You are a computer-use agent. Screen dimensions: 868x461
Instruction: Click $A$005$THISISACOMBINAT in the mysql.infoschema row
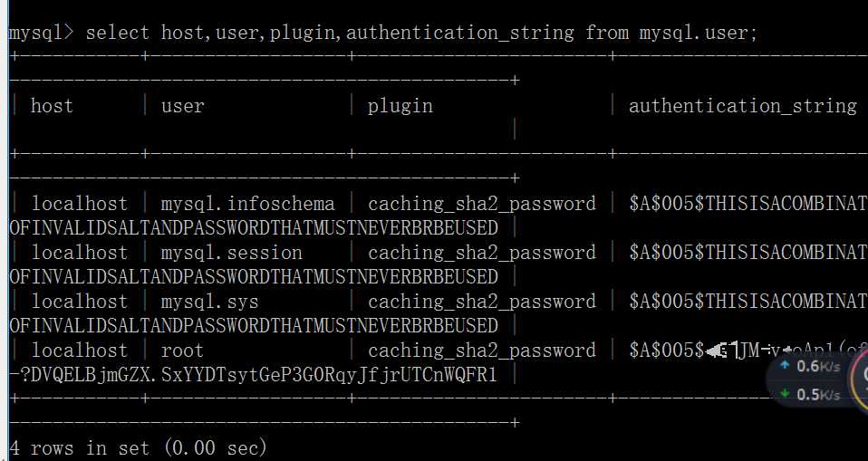pyautogui.click(x=748, y=204)
